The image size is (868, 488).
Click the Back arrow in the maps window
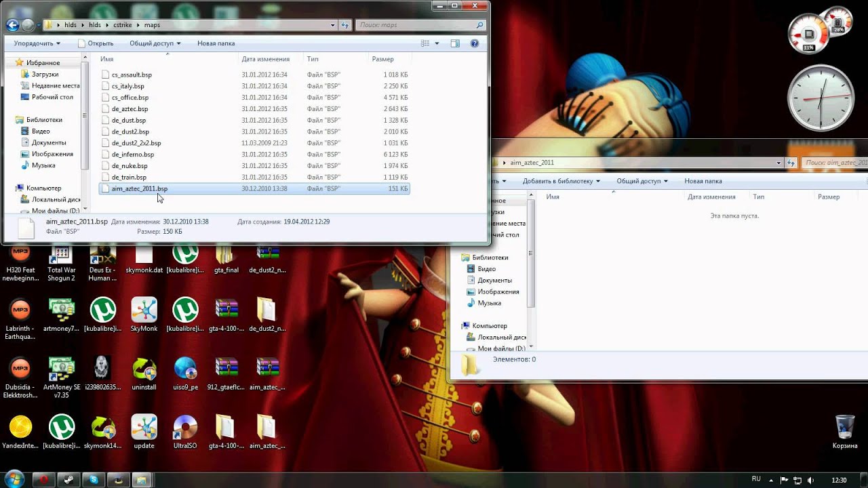click(x=12, y=25)
